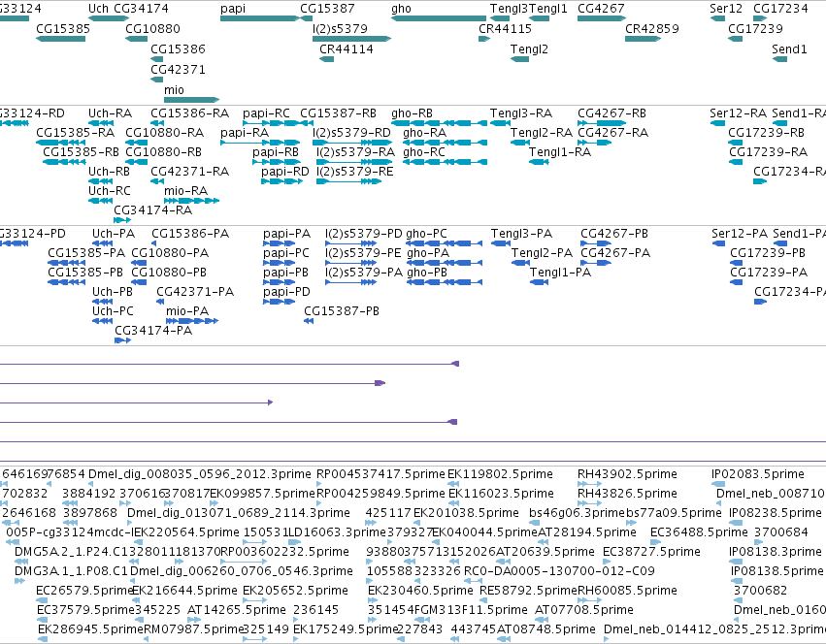Image resolution: width=826 pixels, height=644 pixels.
Task: Click the IP02083.5prime EST label
Action: [757, 474]
